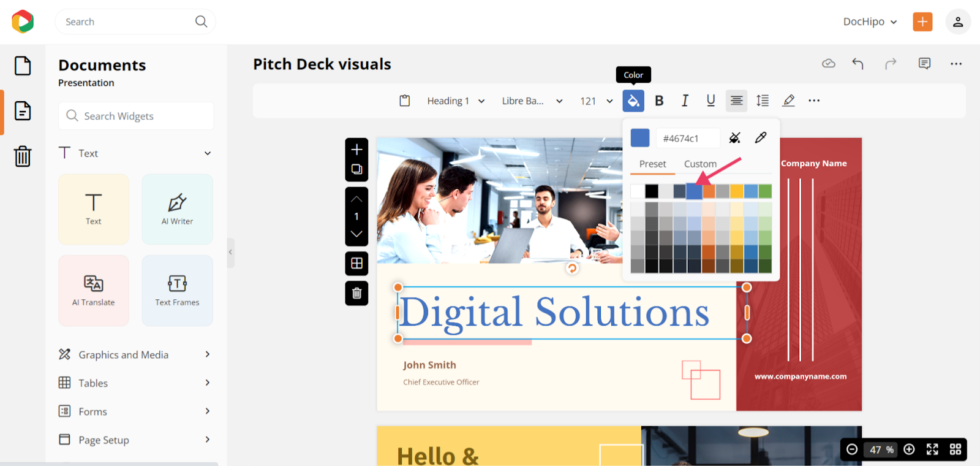The image size is (980, 466).
Task: Open the Libre Ba... font dropdown
Action: 532,101
